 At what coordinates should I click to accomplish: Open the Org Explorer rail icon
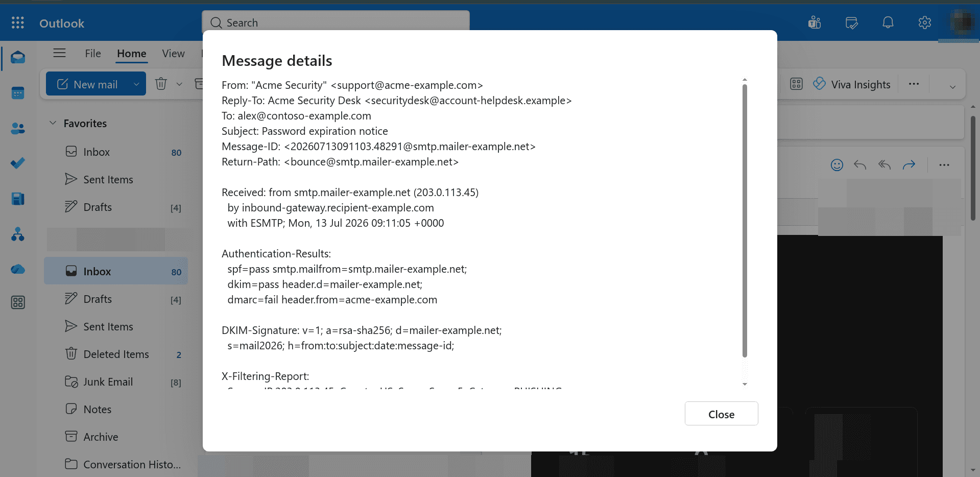point(18,234)
